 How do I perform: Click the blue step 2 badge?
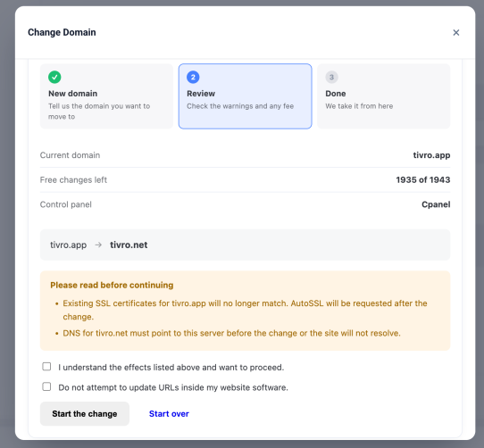pyautogui.click(x=193, y=77)
